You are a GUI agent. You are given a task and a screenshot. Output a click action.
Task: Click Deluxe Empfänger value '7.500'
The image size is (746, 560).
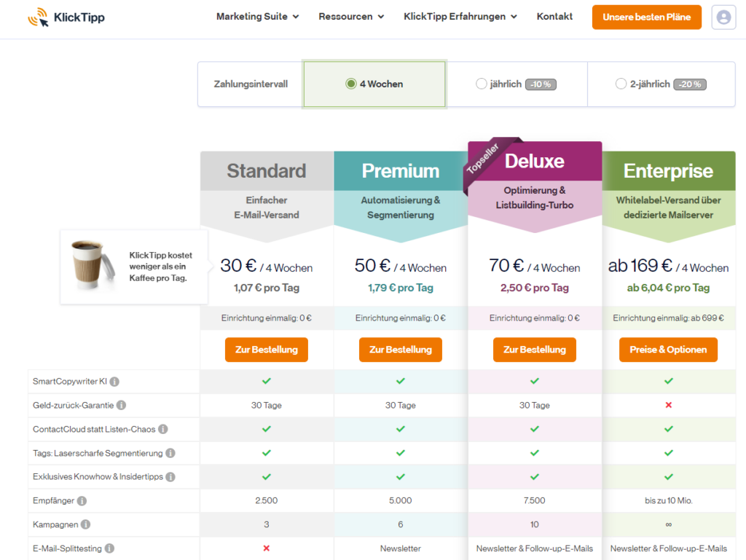(x=535, y=500)
